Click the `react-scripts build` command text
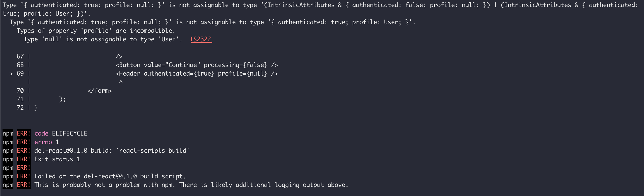This screenshot has width=644, height=196. pyautogui.click(x=153, y=151)
